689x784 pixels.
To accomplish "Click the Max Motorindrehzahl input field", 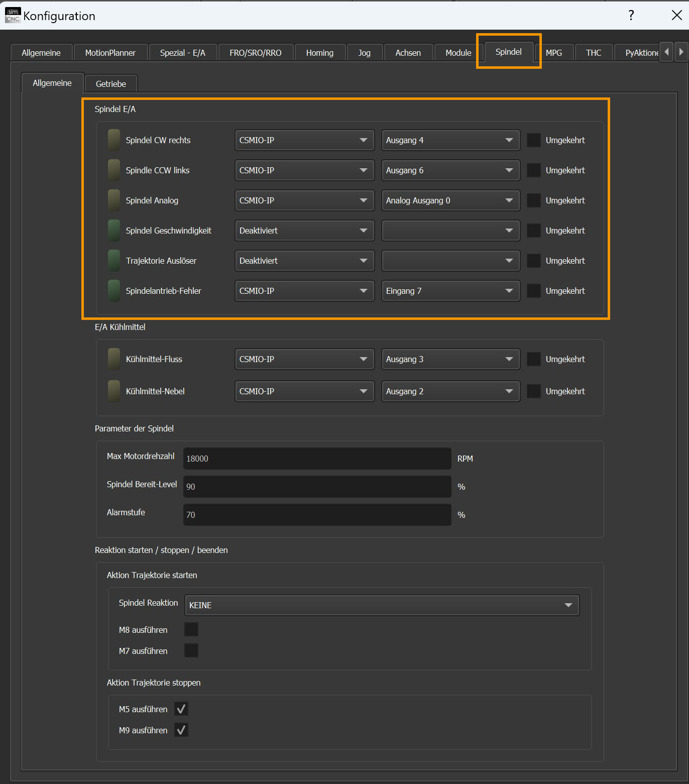I will (x=317, y=459).
